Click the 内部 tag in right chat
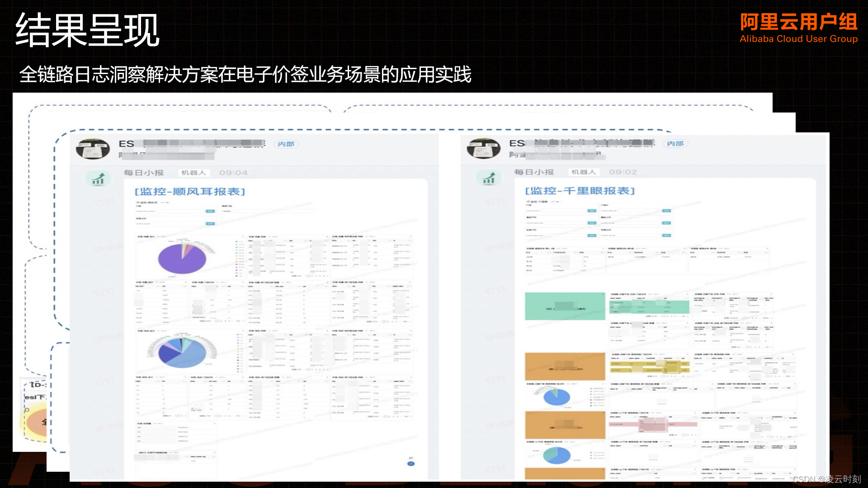The image size is (868, 488). click(x=675, y=144)
